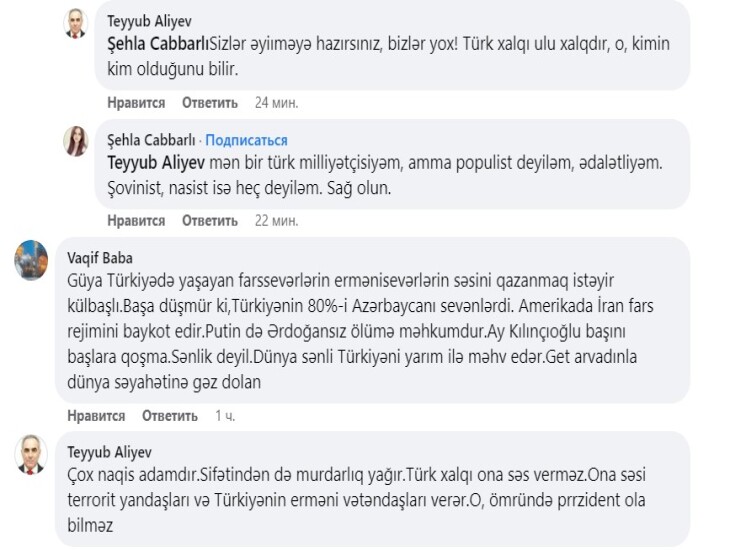Open the Vaqif Baba author name link
The height and width of the screenshot is (550, 730).
pos(99,256)
